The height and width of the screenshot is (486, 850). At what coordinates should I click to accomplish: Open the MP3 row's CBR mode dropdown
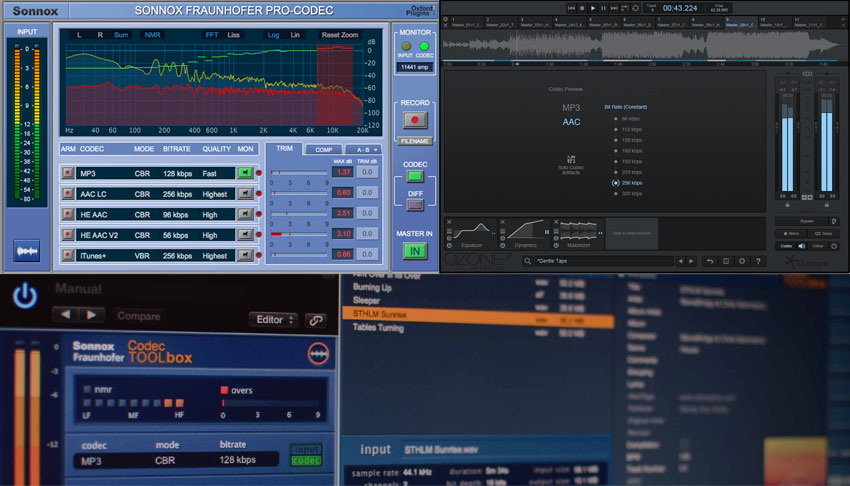pyautogui.click(x=143, y=173)
